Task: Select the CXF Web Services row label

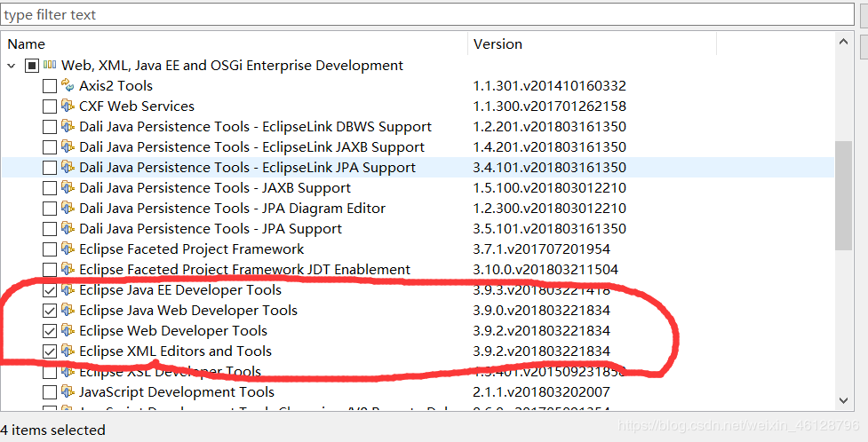Action: (x=137, y=107)
